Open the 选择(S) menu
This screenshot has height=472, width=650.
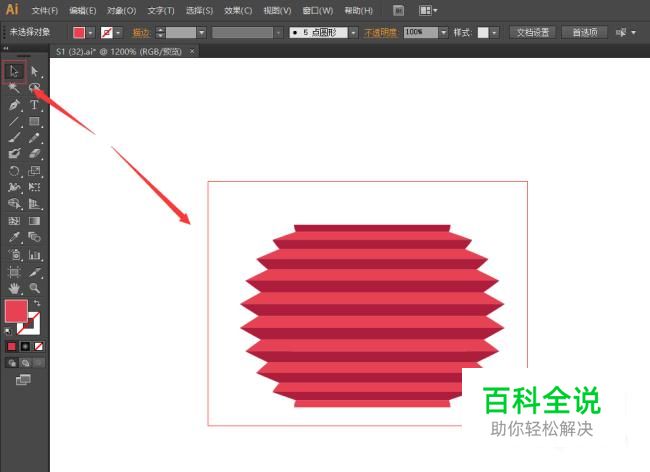199,11
